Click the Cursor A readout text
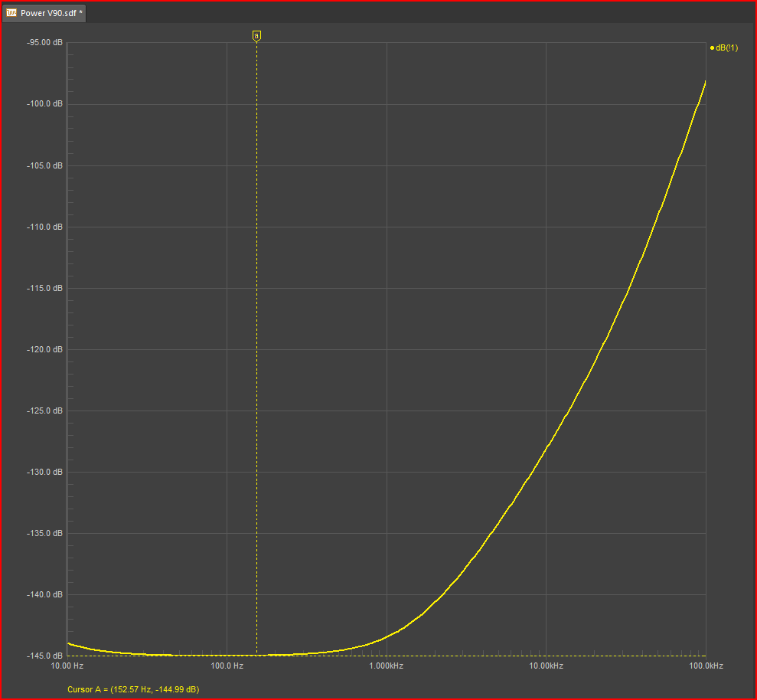This screenshot has width=757, height=700. point(133,689)
